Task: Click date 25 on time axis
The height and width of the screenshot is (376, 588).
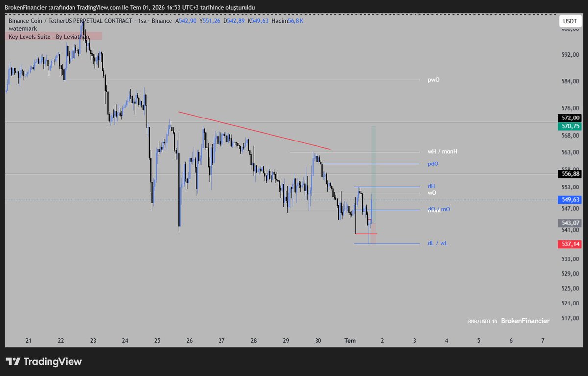Action: pyautogui.click(x=157, y=340)
